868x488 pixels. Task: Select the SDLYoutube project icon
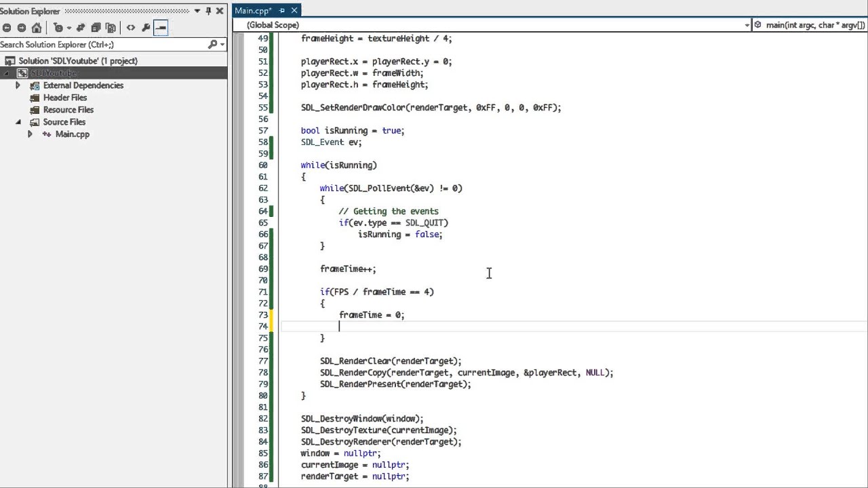(x=22, y=73)
